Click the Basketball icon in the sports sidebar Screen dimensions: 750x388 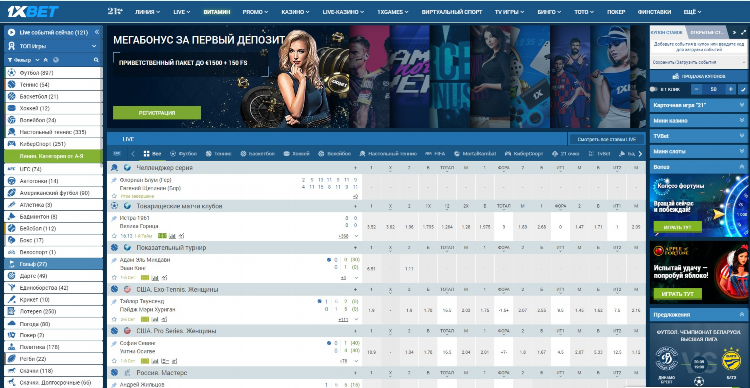(x=11, y=96)
